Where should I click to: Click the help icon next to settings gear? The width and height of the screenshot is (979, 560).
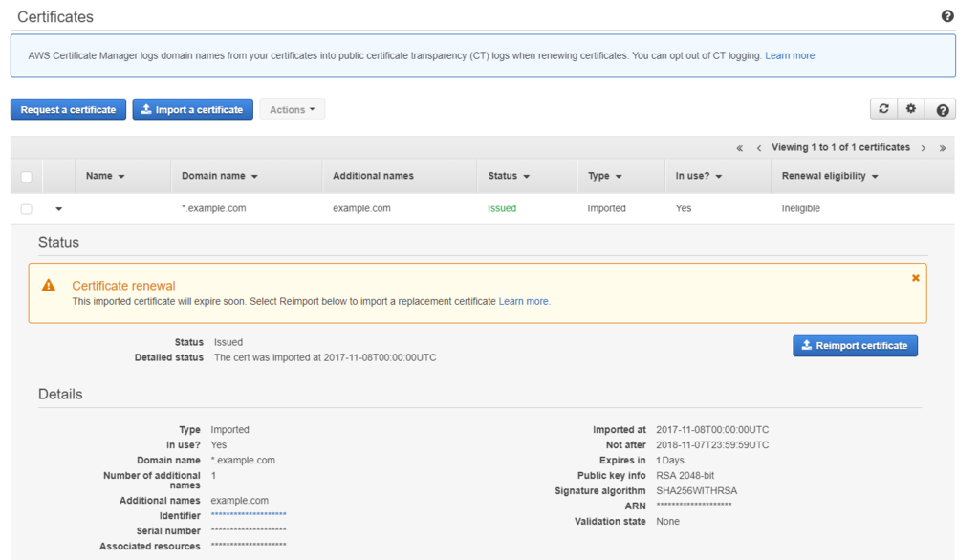coord(942,110)
